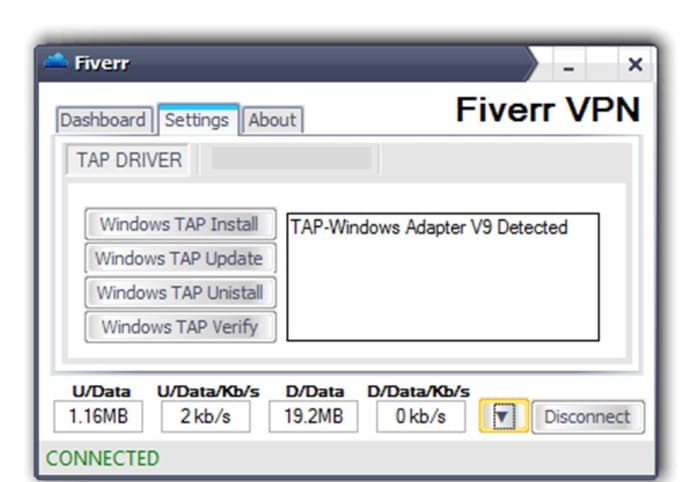Click the U/Data field showing 1.16MB
The height and width of the screenshot is (482, 680).
(x=98, y=416)
